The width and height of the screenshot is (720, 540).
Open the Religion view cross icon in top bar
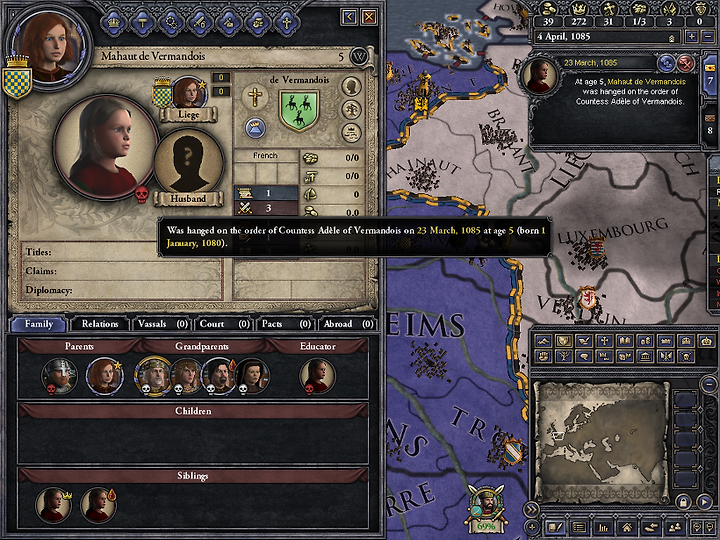287,23
